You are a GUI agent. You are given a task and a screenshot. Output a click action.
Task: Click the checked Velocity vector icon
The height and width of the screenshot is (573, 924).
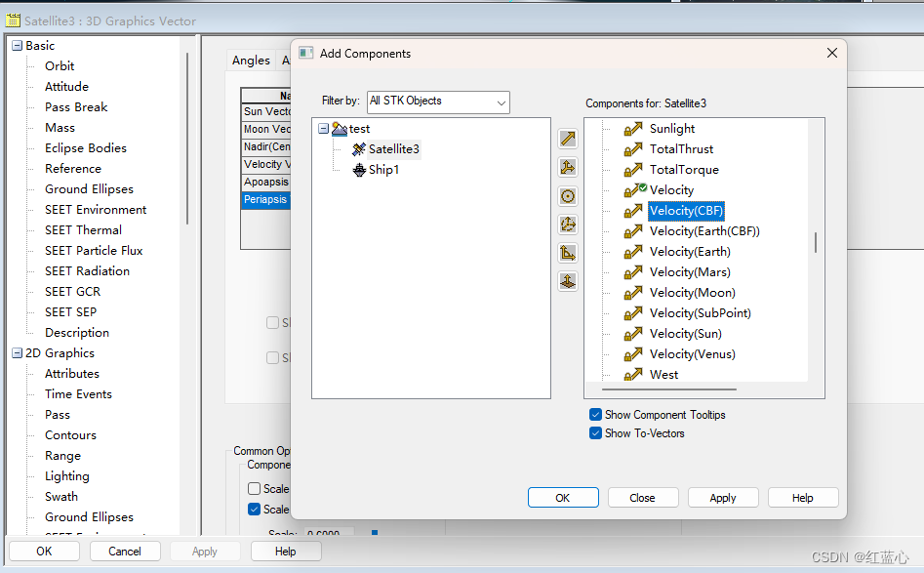point(633,189)
